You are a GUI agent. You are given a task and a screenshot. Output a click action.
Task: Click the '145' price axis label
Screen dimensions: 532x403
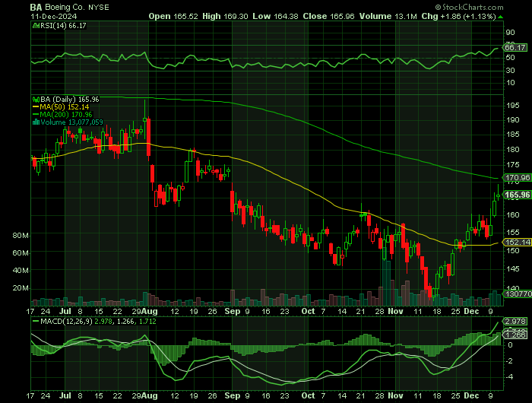click(513, 269)
